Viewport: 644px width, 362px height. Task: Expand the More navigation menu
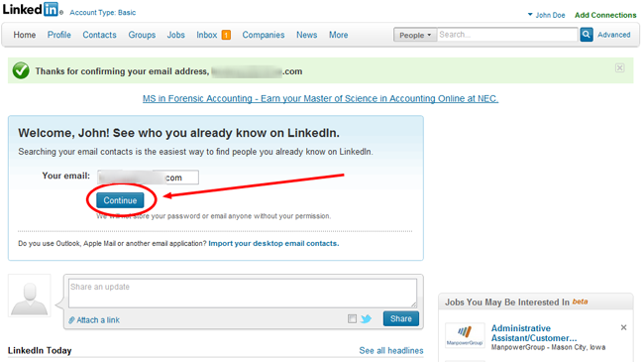339,35
